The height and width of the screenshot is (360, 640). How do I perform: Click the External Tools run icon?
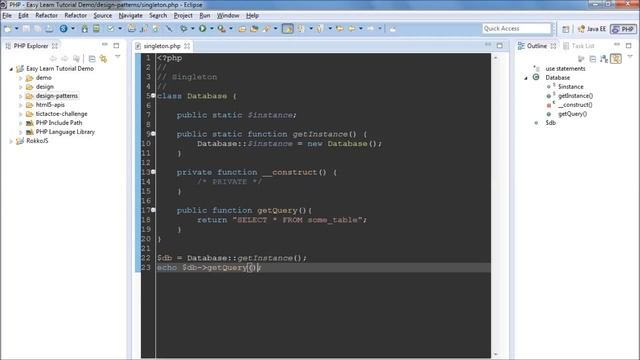222,29
